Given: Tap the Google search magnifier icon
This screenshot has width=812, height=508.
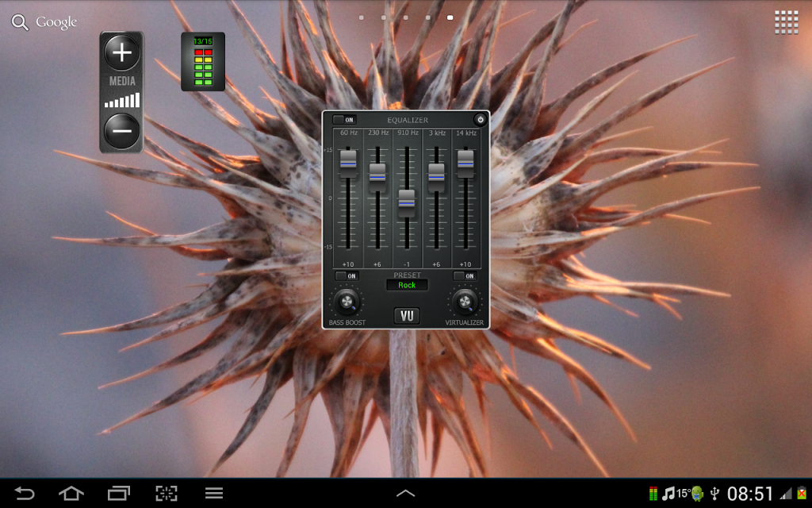Looking at the screenshot, I should [19, 22].
